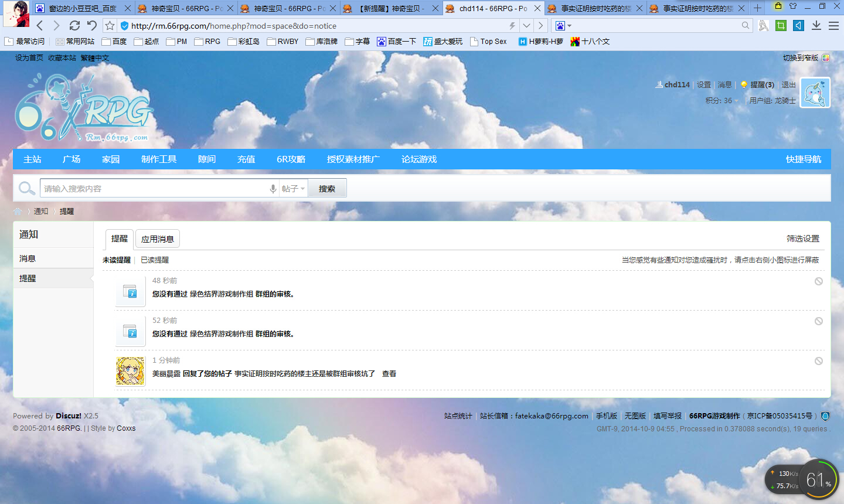Click the rainbow style switcher swatch
The image size is (844, 504).
coord(826,58)
